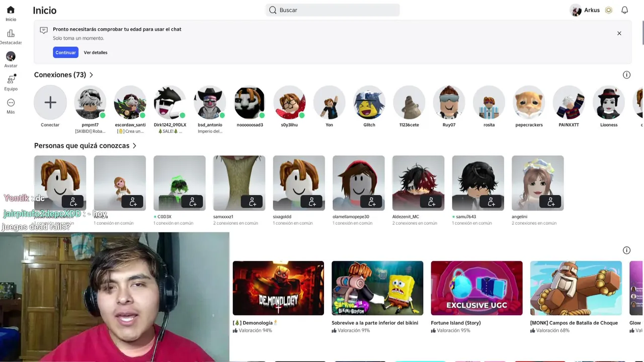Image resolution: width=644 pixels, height=362 pixels.
Task: Open MONK Campos de Batalla game thumbnail
Action: point(576,288)
